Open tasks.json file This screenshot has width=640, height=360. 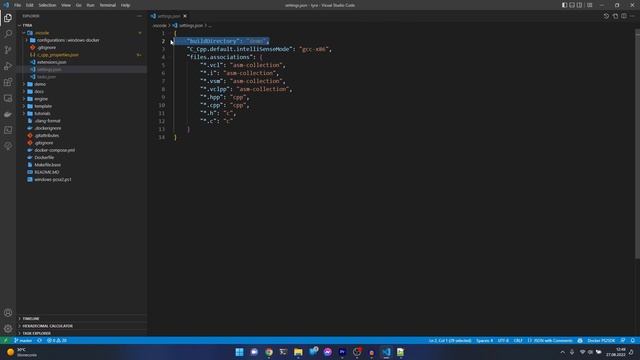tap(82, 77)
